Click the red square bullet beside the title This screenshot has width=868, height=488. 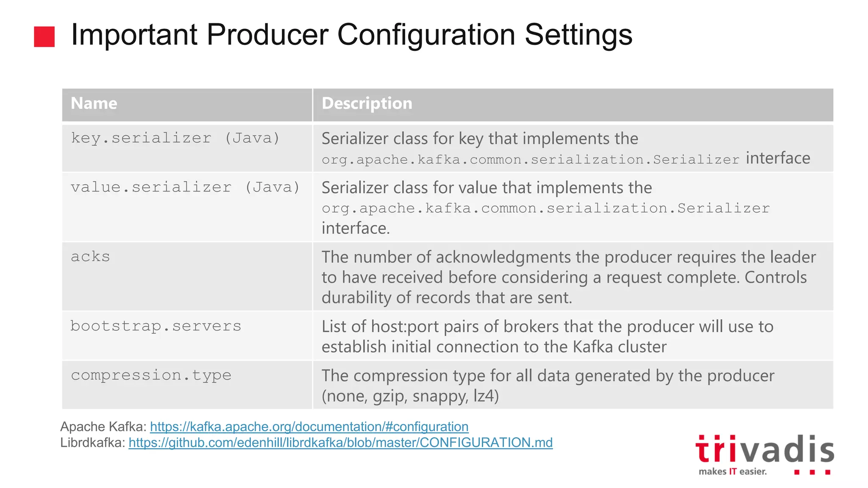[45, 36]
